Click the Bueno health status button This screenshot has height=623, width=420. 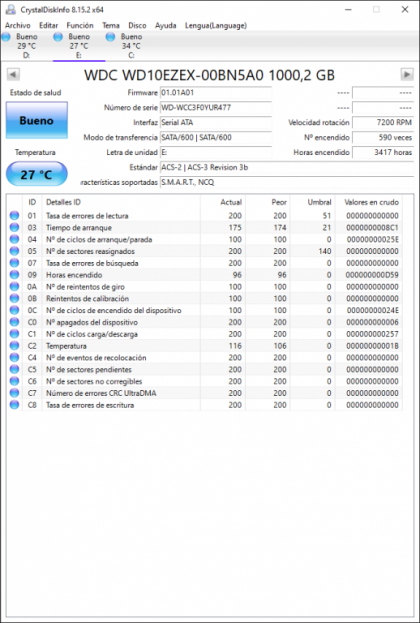37,120
